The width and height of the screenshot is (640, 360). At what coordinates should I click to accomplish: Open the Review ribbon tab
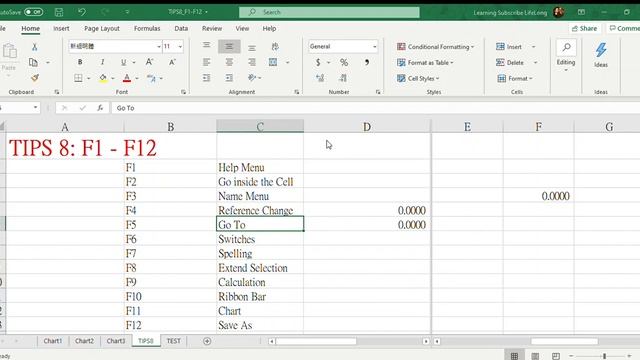212,28
